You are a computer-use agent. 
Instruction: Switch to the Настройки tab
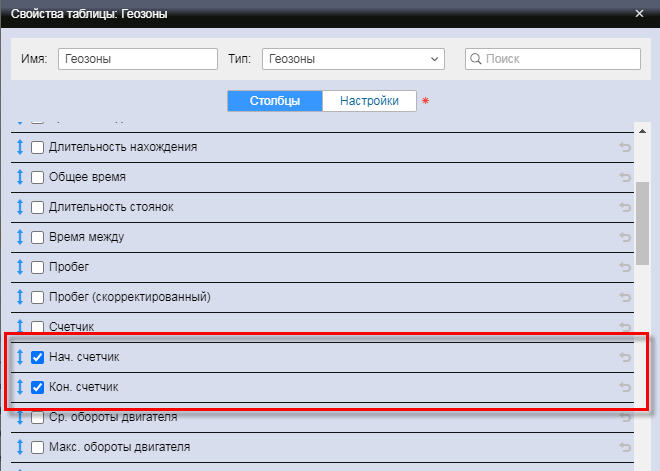(x=369, y=101)
